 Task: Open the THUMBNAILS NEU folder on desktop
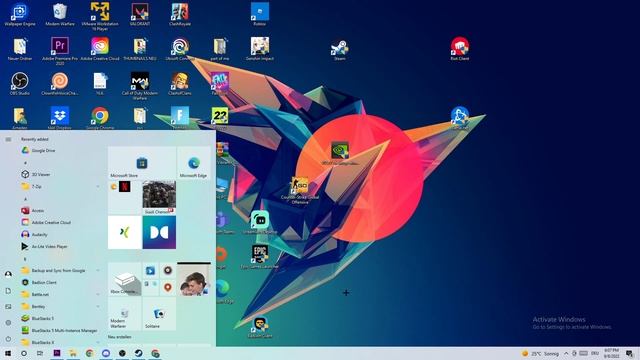click(x=140, y=49)
